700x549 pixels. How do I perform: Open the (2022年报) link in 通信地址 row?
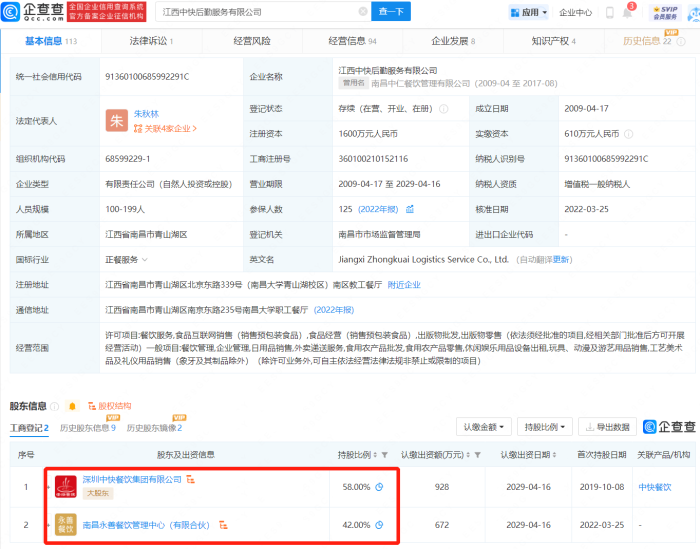(x=334, y=310)
